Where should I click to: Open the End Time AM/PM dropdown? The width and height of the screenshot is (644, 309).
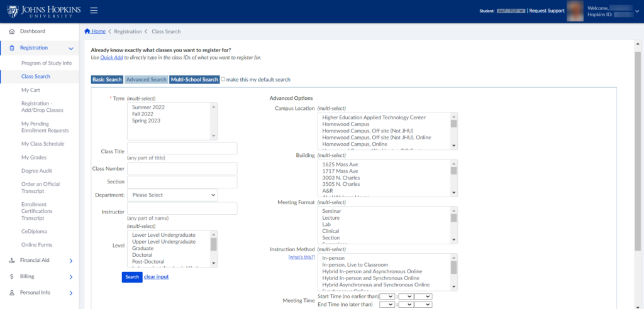point(423,305)
